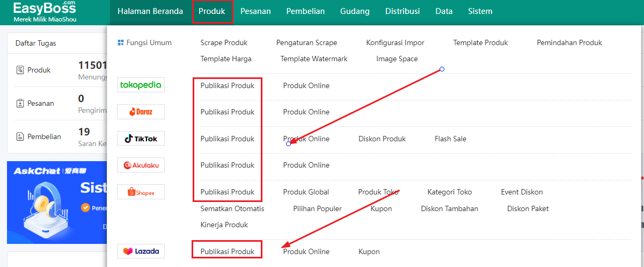
Task: Go to Halaman Beranda tab
Action: click(150, 11)
